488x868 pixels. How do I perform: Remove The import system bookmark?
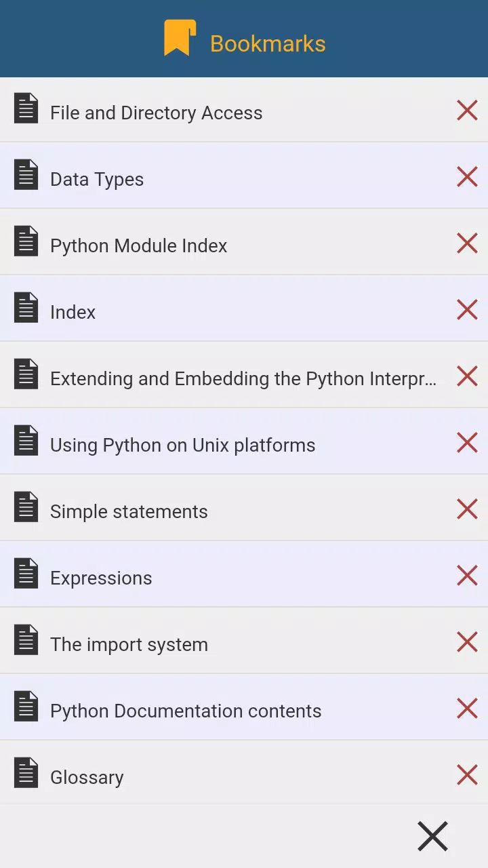point(467,642)
